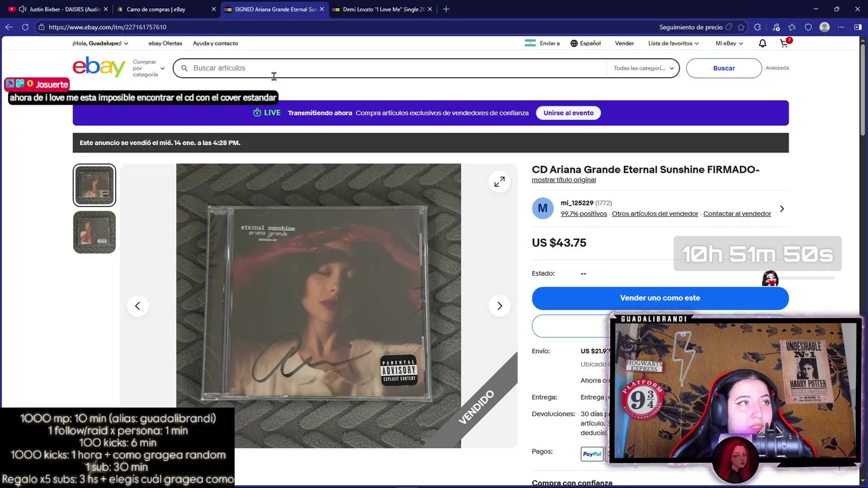Click the PayPal payment logo
This screenshot has height=488, width=868.
(592, 454)
